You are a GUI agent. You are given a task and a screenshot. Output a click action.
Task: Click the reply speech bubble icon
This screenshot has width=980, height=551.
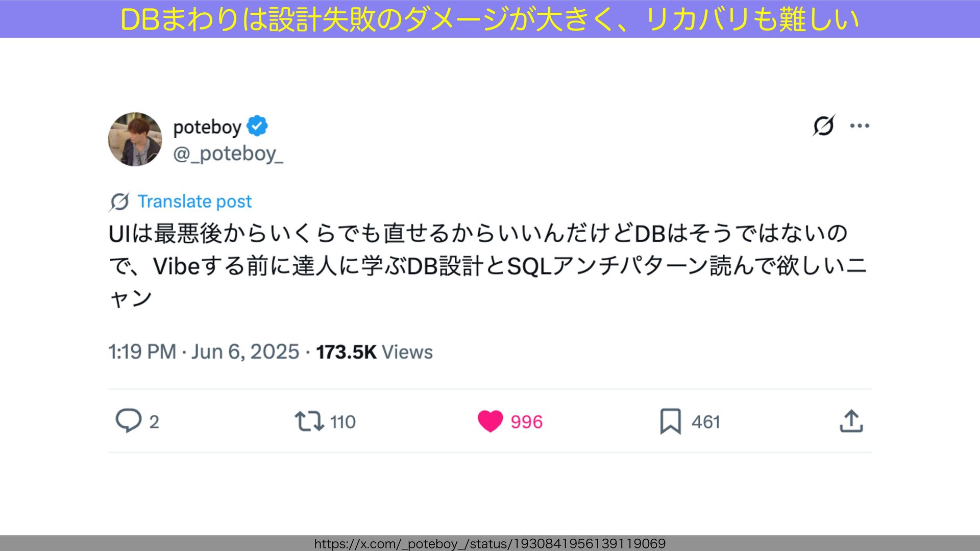pyautogui.click(x=128, y=421)
